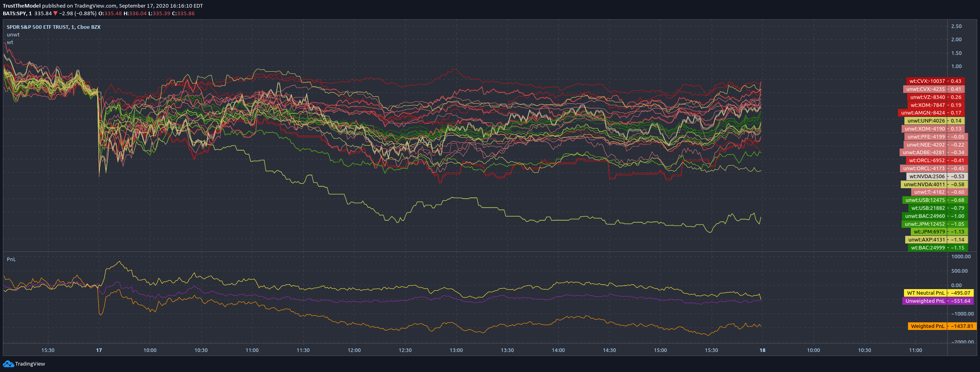Click the unwt:AXP:4131 label
The height and width of the screenshot is (372, 980).
pyautogui.click(x=936, y=239)
